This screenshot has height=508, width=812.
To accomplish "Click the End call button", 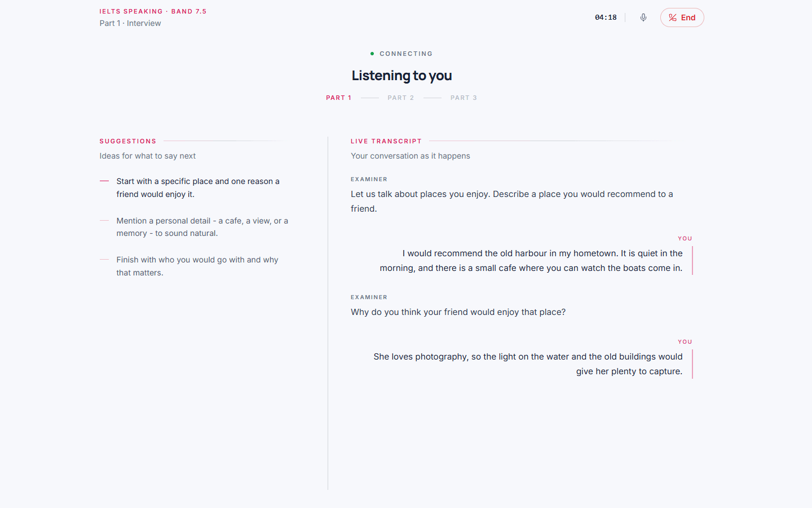I will click(682, 17).
